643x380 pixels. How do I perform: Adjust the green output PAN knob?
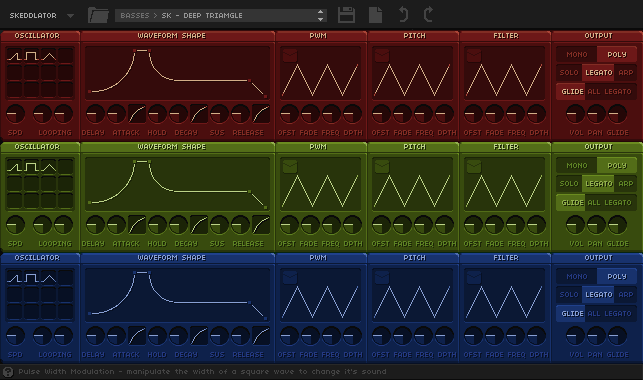point(596,225)
